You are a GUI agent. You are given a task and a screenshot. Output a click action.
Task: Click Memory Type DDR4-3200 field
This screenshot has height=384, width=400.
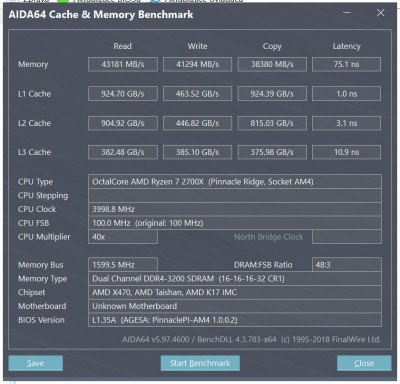(235, 279)
